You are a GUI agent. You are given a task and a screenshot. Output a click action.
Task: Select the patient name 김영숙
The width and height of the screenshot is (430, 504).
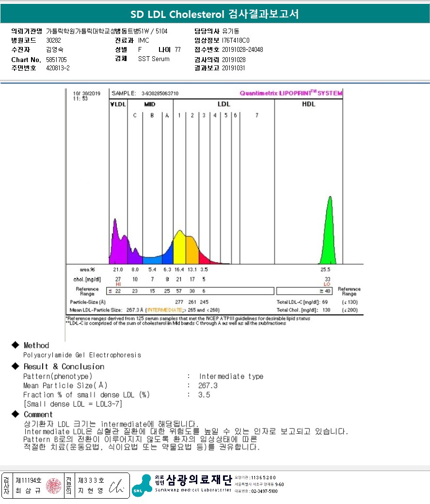click(x=55, y=49)
